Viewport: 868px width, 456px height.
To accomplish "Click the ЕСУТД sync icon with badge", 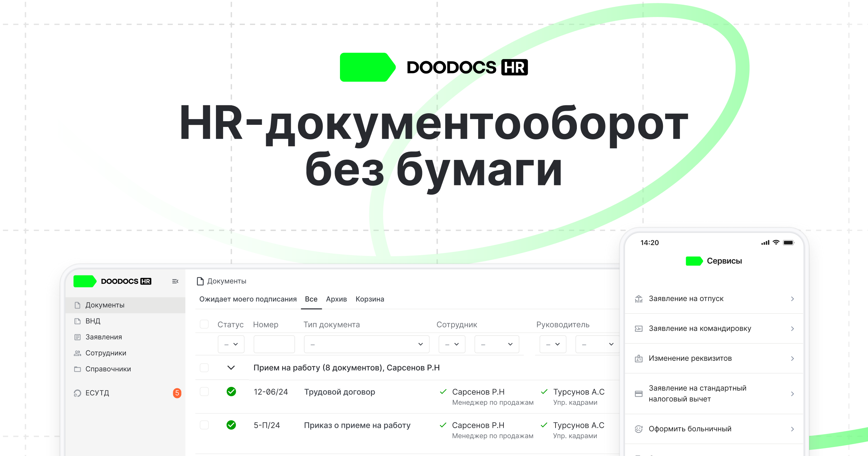I will pyautogui.click(x=77, y=393).
